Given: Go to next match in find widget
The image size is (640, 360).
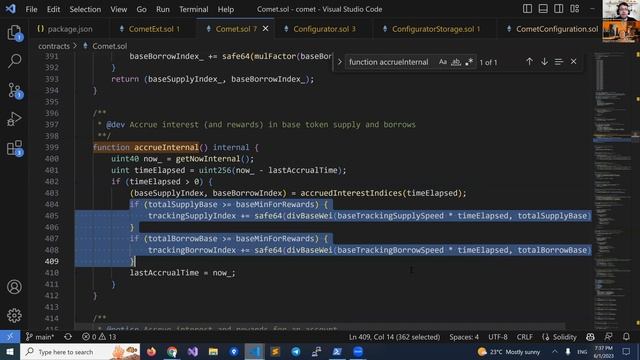Looking at the screenshot, I should click(x=544, y=62).
